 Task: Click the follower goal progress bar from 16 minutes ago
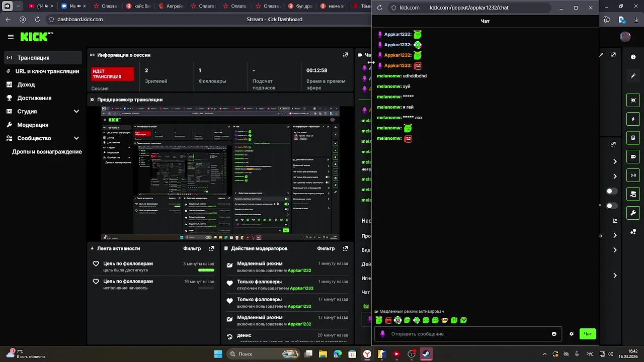[x=206, y=288]
